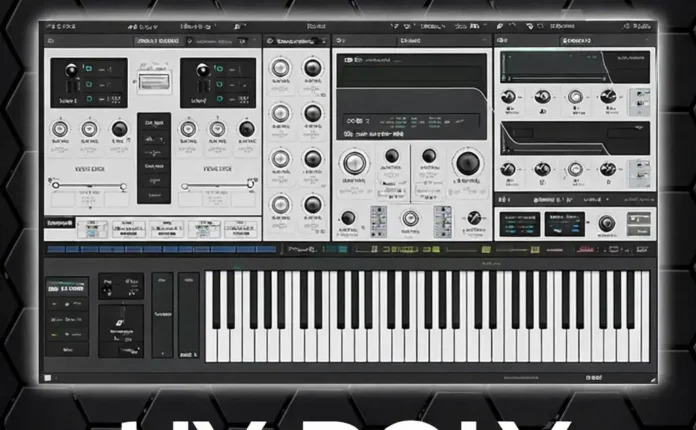Image resolution: width=696 pixels, height=430 pixels.
Task: Click the top-right dark knob in the eight-knob column
Action: coord(312,68)
